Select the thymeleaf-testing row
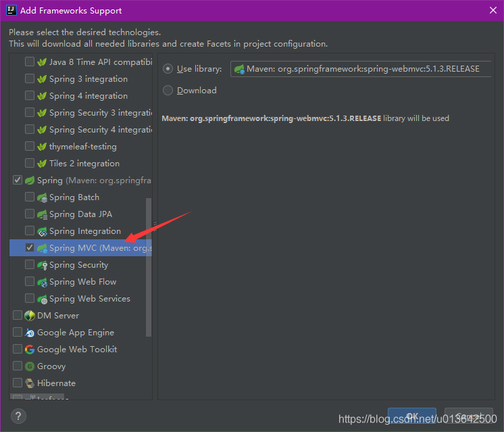The width and height of the screenshot is (504, 432). click(81, 147)
